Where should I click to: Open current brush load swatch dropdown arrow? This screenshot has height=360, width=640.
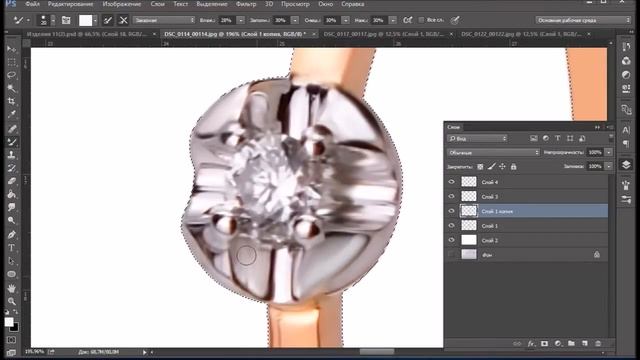coord(95,20)
